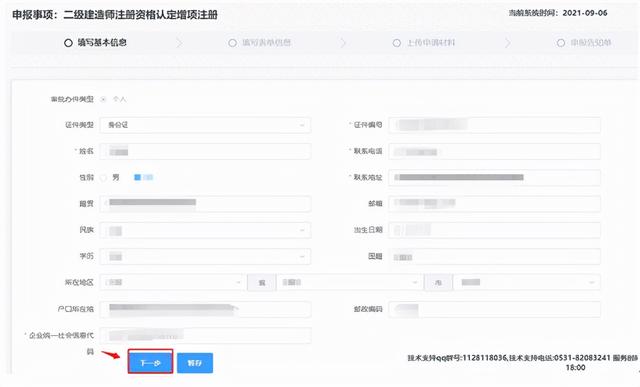Click the 联系电话 input field

click(494, 151)
